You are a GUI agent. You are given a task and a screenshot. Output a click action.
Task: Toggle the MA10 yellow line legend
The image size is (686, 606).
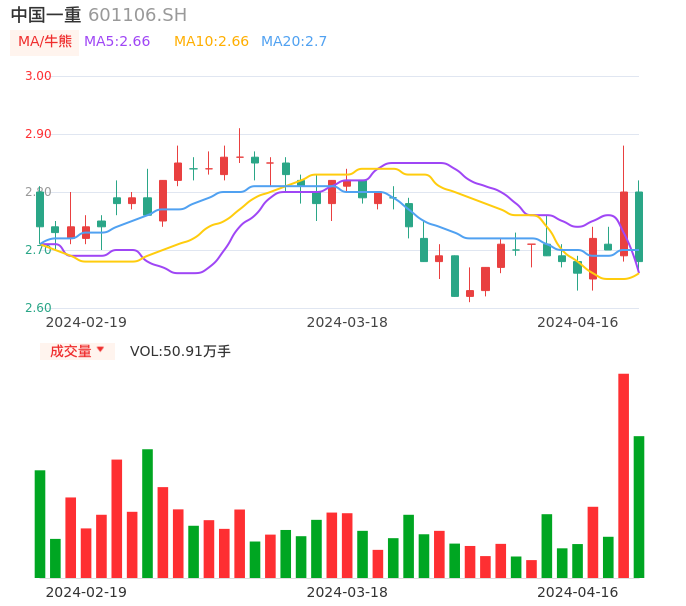point(211,42)
